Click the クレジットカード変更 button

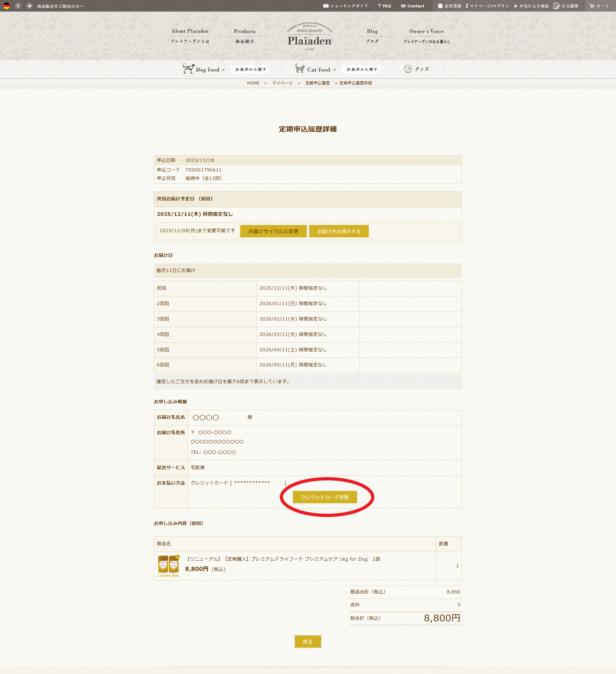[x=325, y=497]
